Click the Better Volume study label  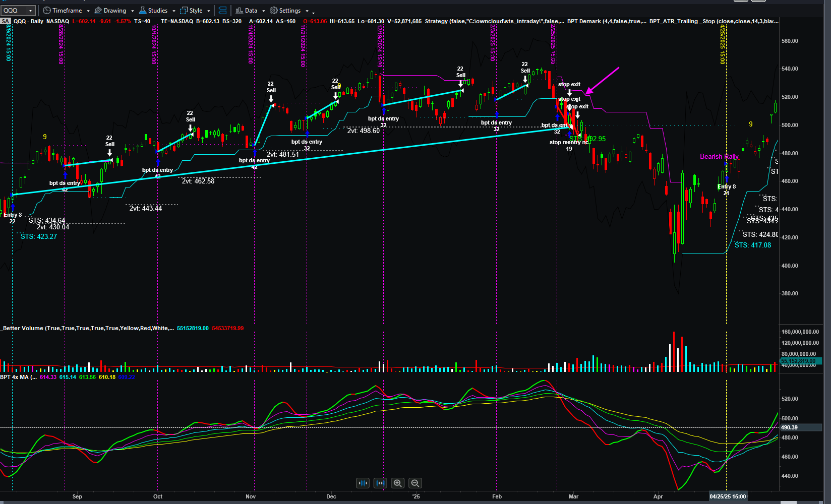(87, 328)
